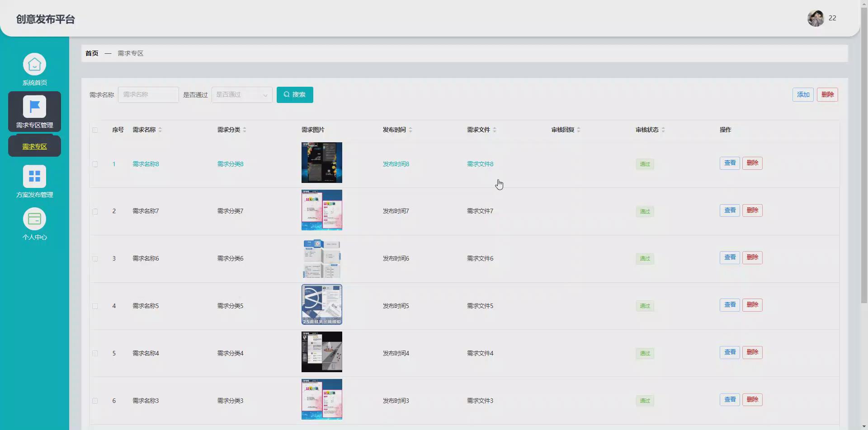
Task: Click the 添加 button
Action: (x=803, y=94)
